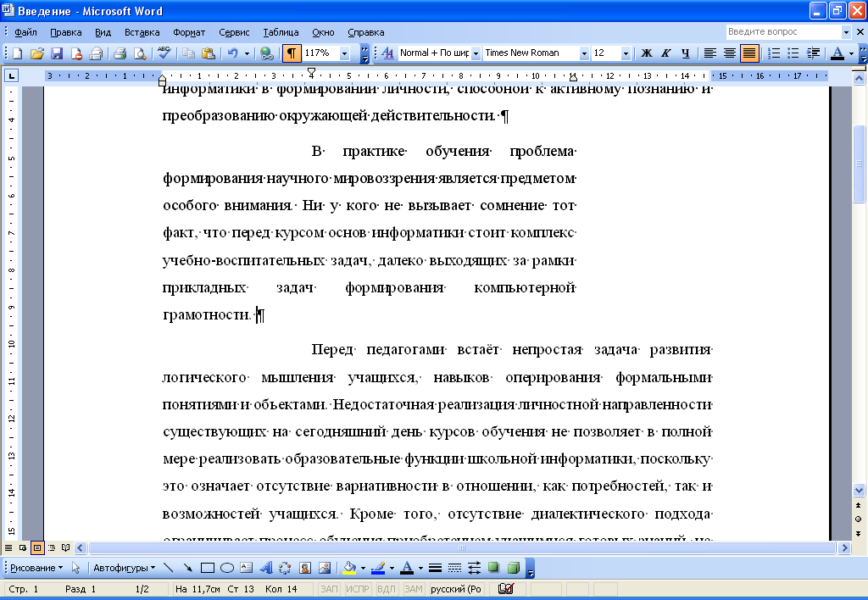Open arrow style options

pos(475,567)
